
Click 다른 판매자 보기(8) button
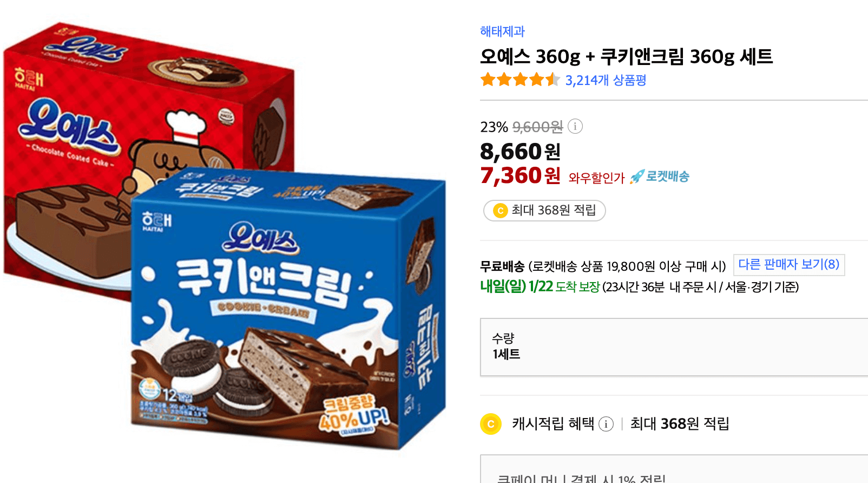pos(789,265)
